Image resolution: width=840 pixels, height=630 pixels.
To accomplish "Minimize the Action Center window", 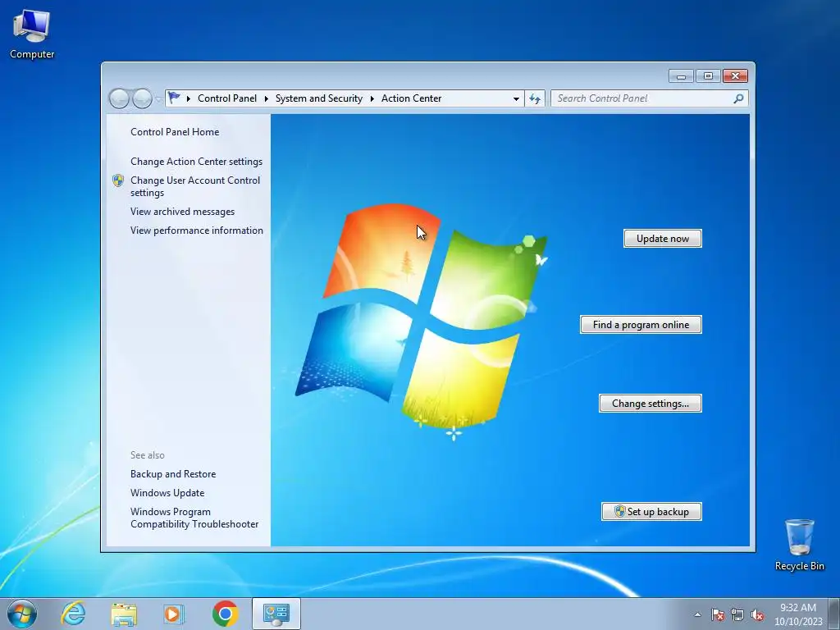I will tap(681, 76).
